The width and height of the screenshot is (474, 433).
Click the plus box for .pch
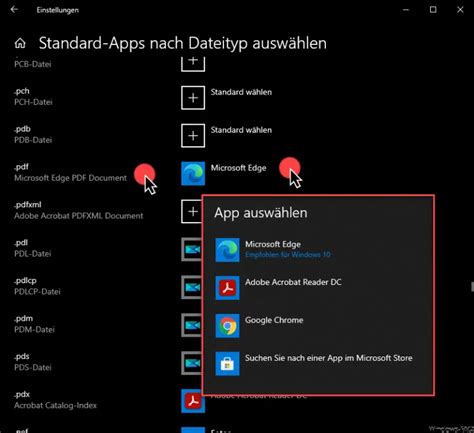pyautogui.click(x=193, y=98)
